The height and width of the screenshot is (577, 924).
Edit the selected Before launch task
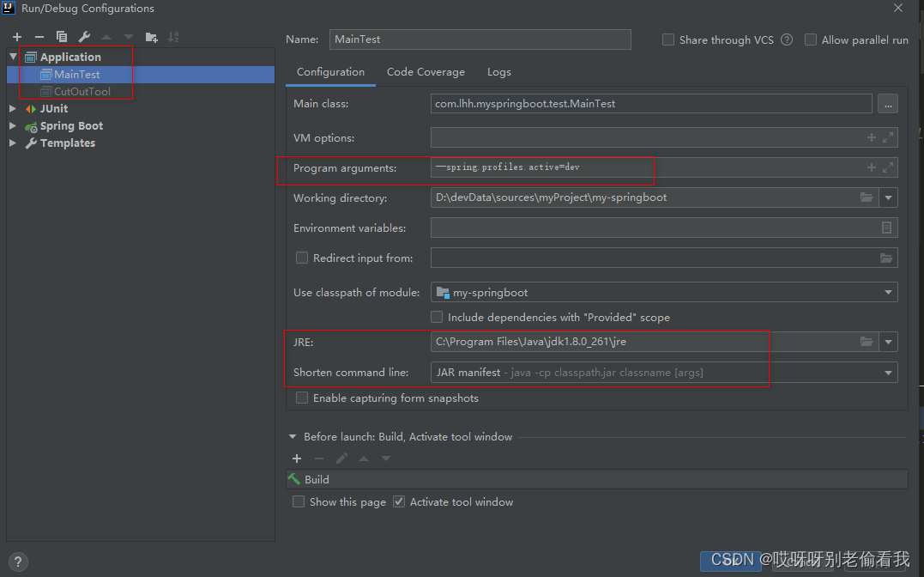[x=341, y=459]
